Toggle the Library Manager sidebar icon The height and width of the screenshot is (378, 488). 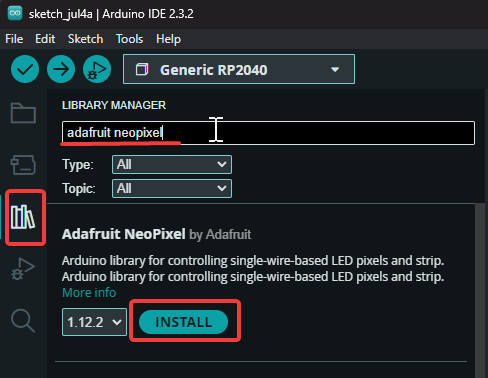pos(23,217)
